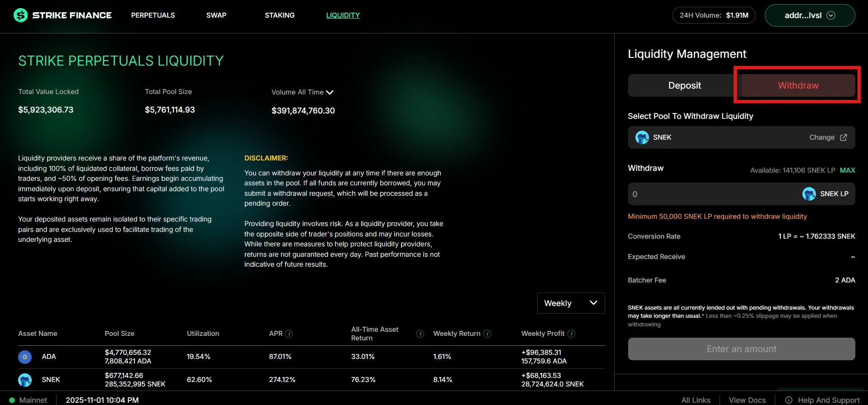
Task: Click the Weekly Return info icon
Action: [x=487, y=334]
